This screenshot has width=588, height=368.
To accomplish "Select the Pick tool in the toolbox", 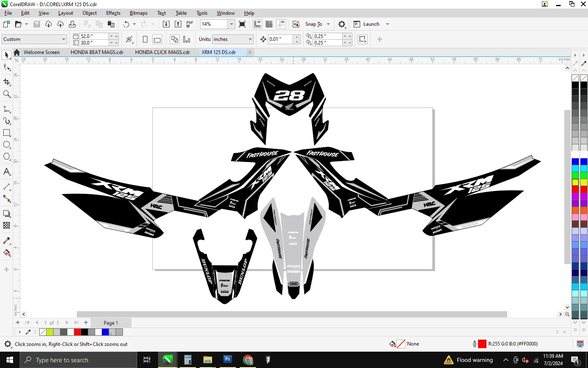I will pos(7,55).
